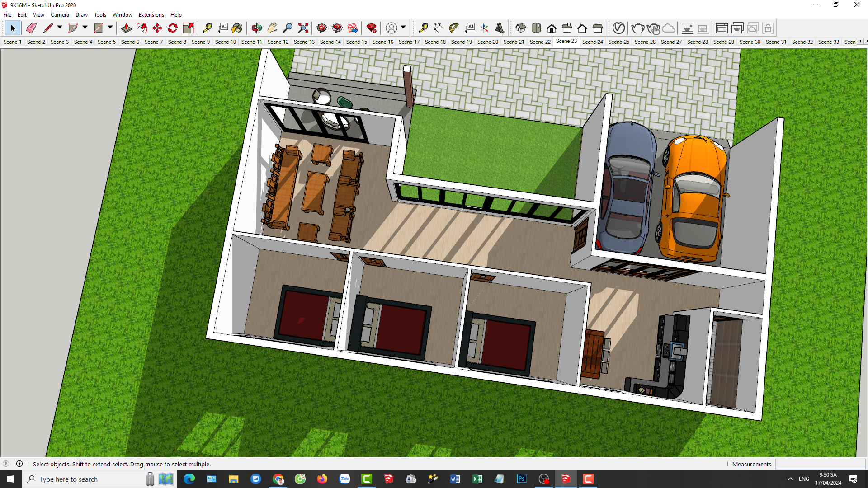Select the arrow Select tool

13,28
